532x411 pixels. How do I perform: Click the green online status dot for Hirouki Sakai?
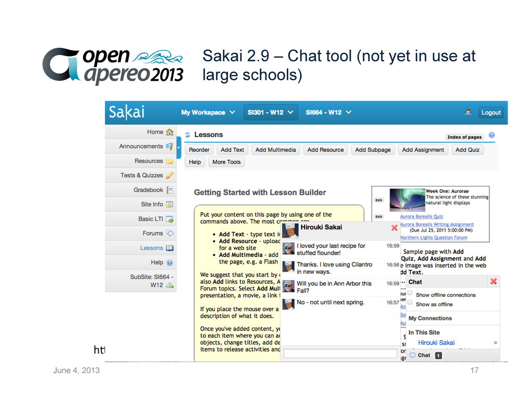pos(495,343)
